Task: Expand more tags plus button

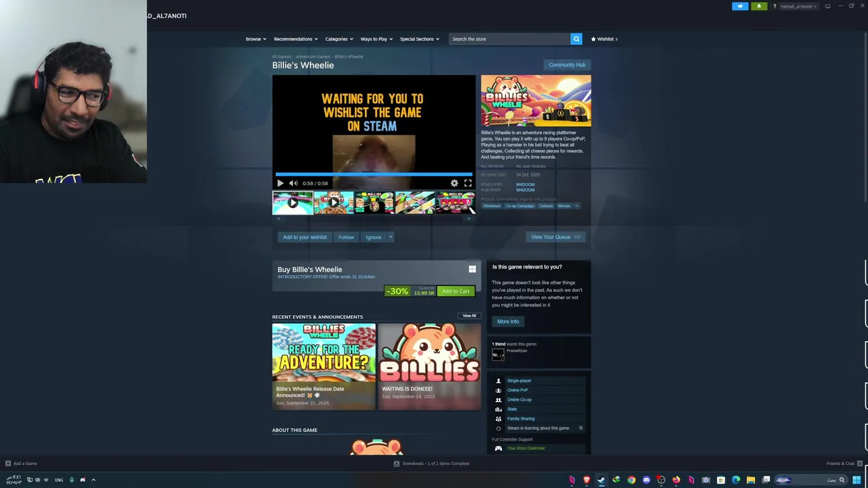Action: 577,206
